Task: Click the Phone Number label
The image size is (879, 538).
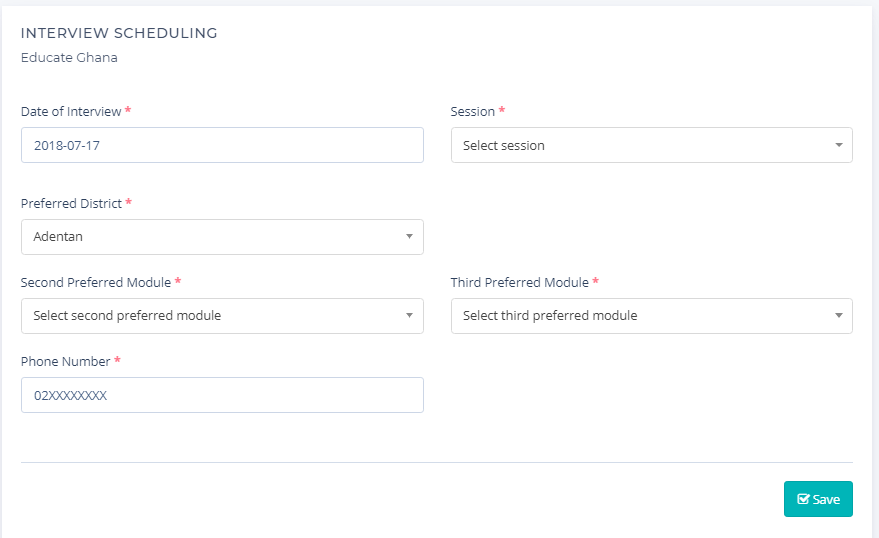Action: [x=65, y=361]
